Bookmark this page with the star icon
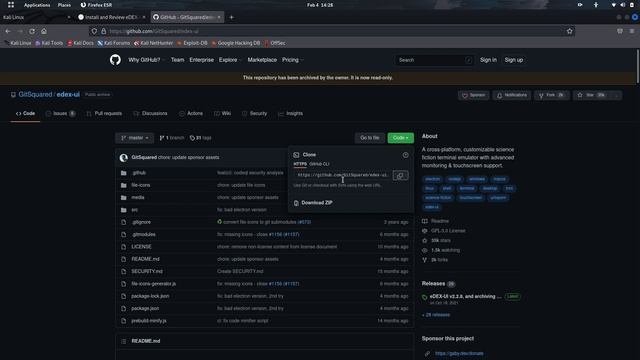 [569, 31]
